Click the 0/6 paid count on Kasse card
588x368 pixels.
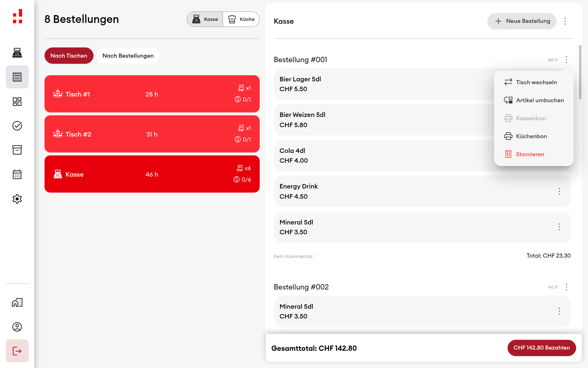click(242, 180)
